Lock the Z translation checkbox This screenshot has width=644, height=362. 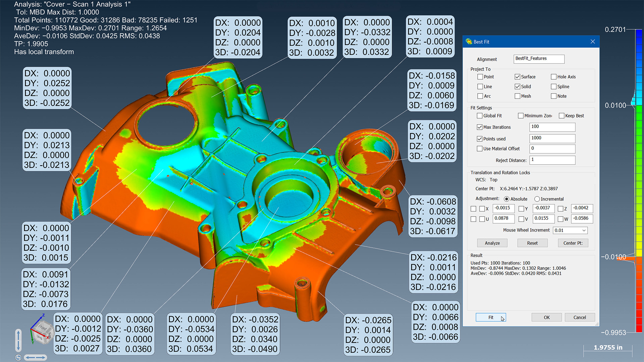pyautogui.click(x=560, y=209)
